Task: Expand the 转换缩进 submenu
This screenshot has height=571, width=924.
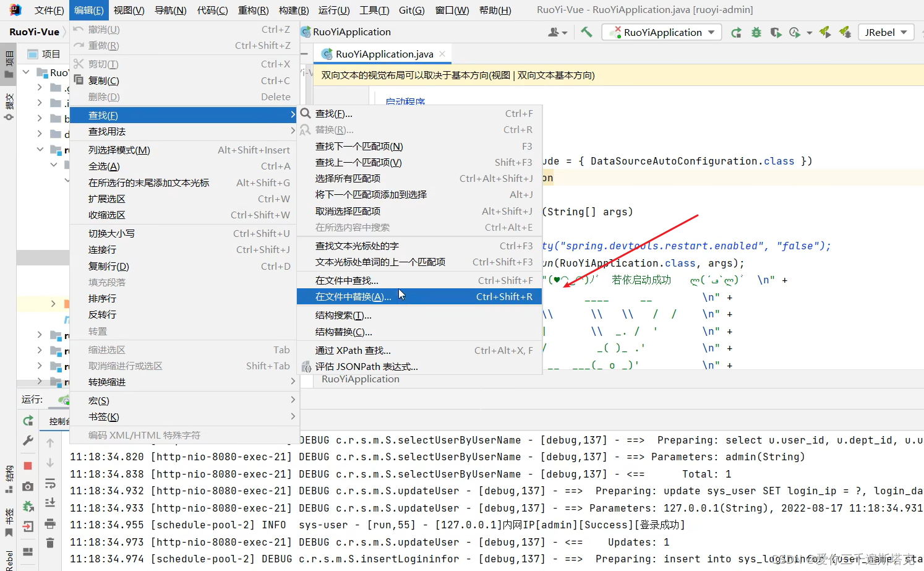Action: 184,382
